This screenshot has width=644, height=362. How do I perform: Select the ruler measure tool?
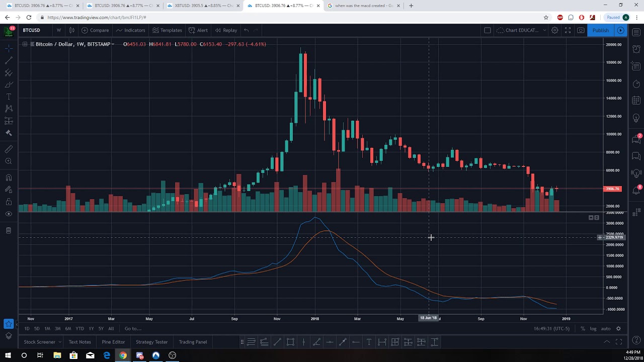coord(9,149)
